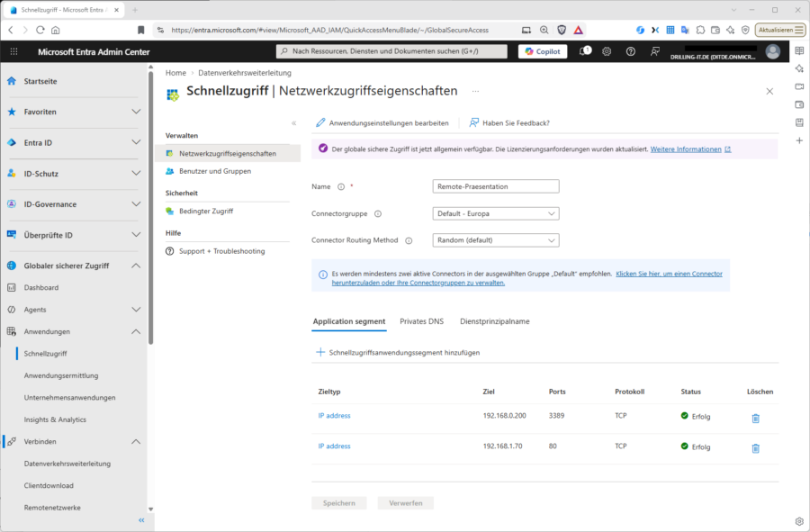This screenshot has width=810, height=532.
Task: Go to Startseite in sidebar
Action: coord(40,81)
